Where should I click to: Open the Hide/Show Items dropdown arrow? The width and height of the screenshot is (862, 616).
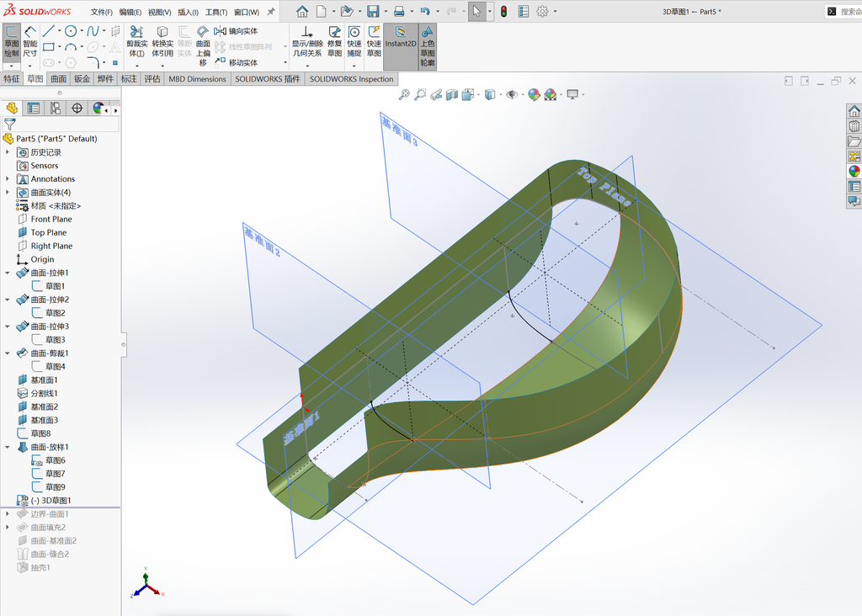point(522,94)
